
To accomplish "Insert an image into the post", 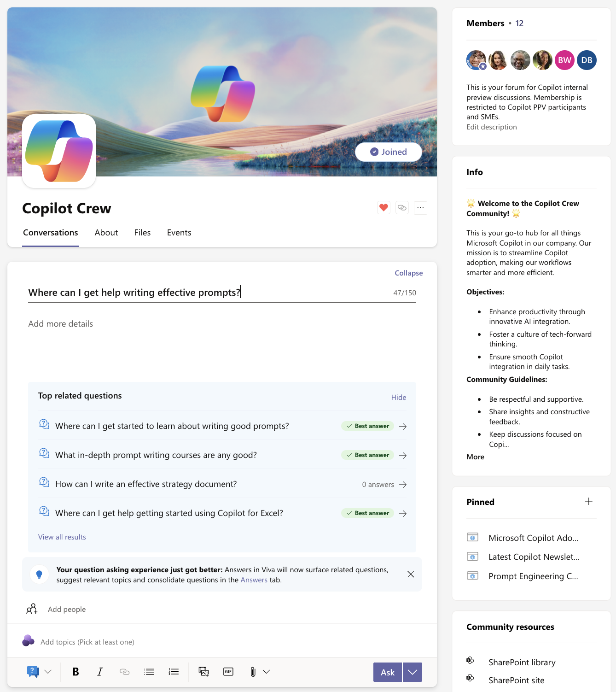I will coord(203,672).
